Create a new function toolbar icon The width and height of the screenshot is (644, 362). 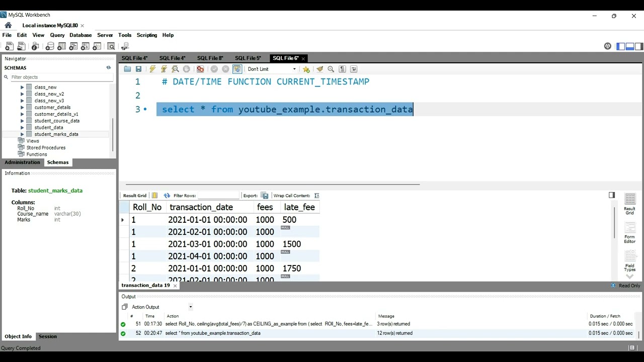point(98,46)
